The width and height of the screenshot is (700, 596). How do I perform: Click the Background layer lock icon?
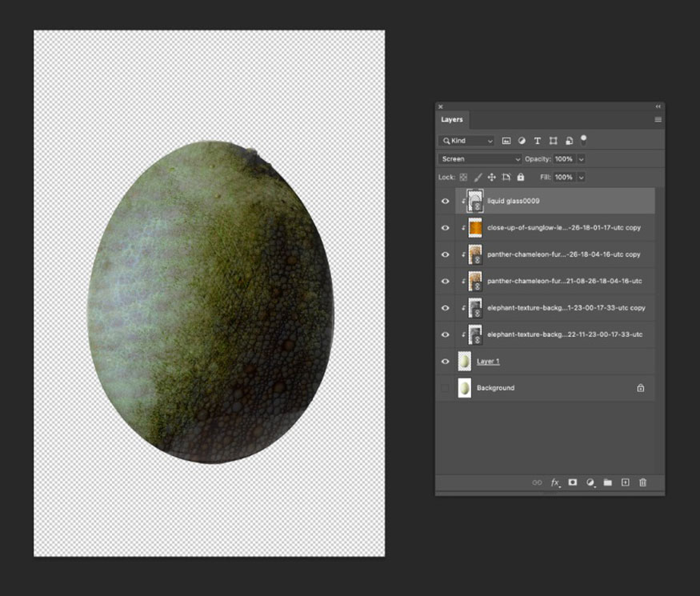[641, 388]
